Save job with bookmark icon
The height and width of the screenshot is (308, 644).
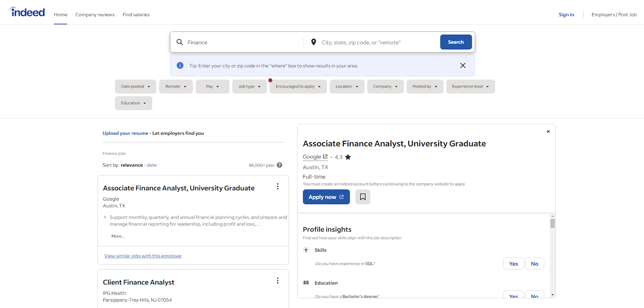coord(363,197)
